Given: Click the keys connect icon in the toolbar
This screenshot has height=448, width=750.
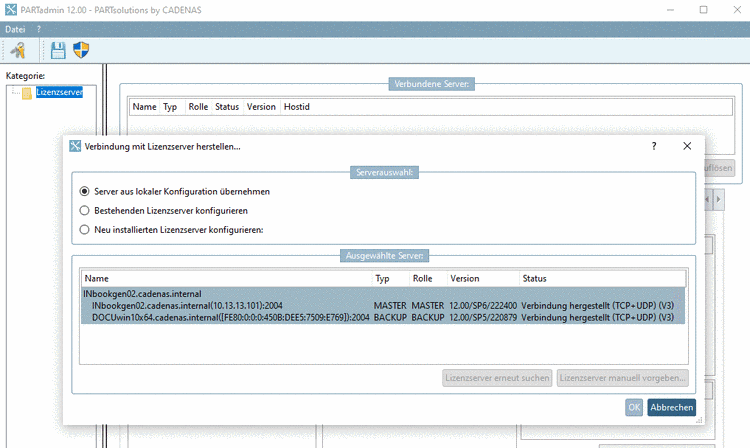Looking at the screenshot, I should click(x=19, y=50).
